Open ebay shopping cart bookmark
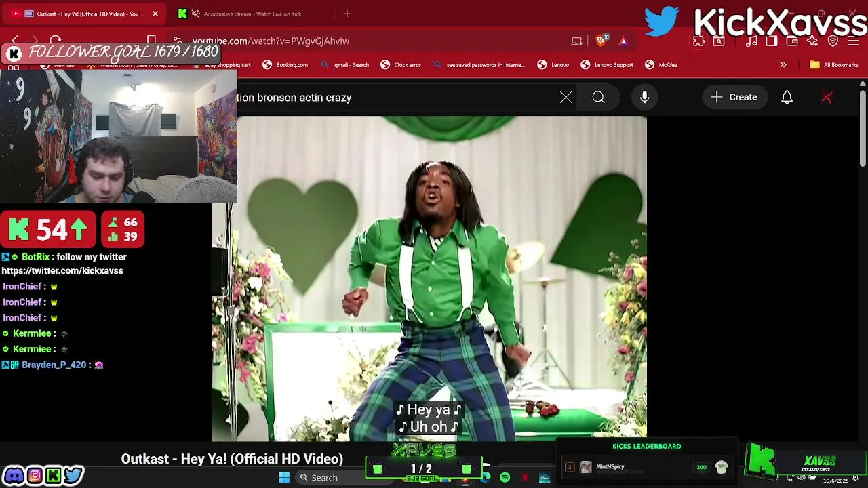868x488 pixels. [x=222, y=65]
